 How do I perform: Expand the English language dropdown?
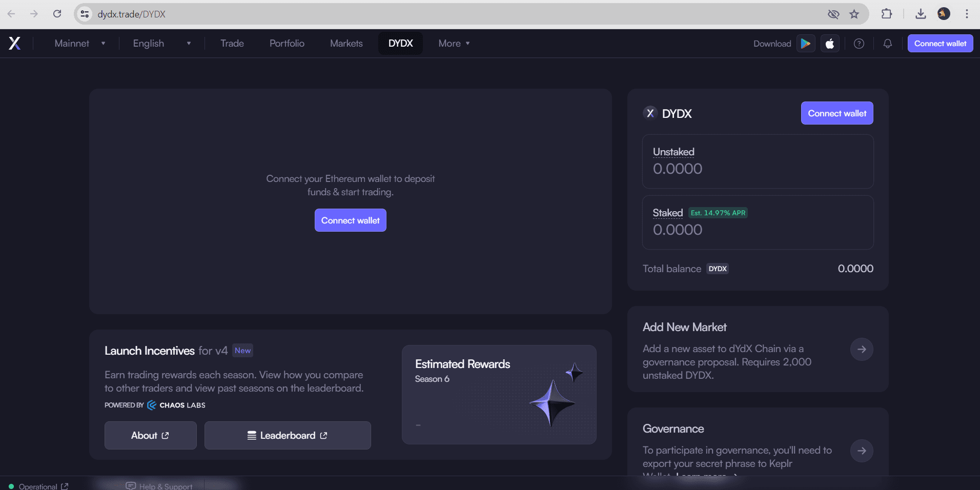point(161,44)
